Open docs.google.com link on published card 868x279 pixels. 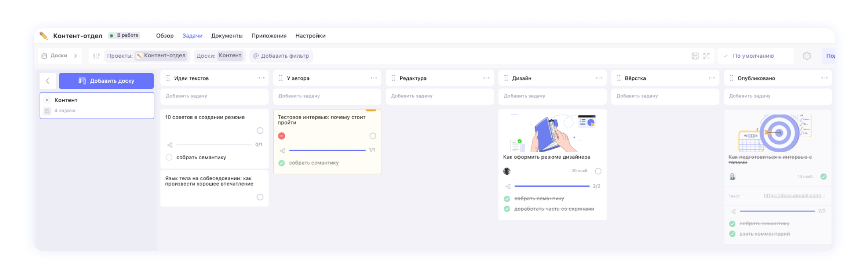(x=794, y=195)
